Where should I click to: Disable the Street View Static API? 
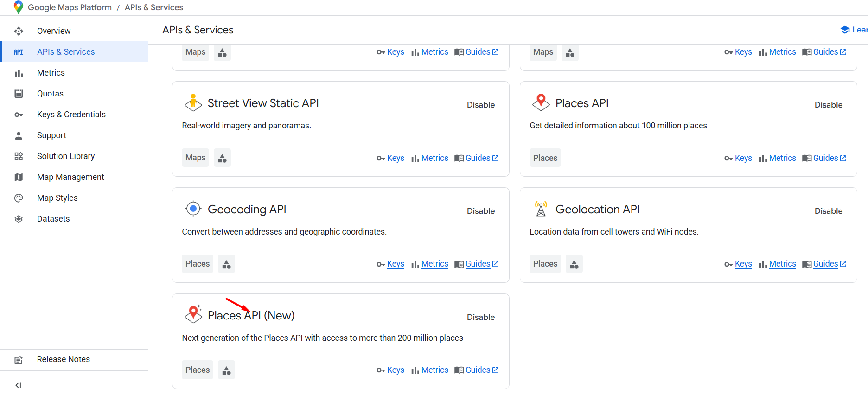tap(480, 105)
